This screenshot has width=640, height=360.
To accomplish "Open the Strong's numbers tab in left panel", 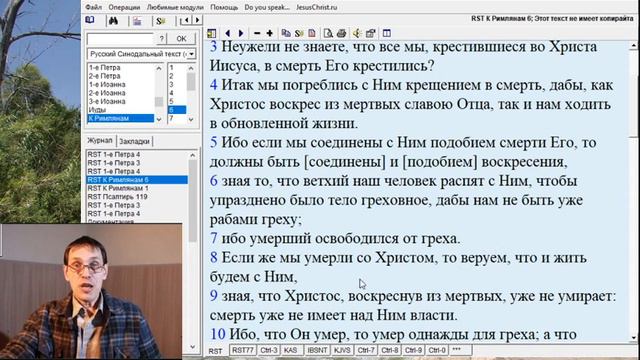I will [x=160, y=20].
